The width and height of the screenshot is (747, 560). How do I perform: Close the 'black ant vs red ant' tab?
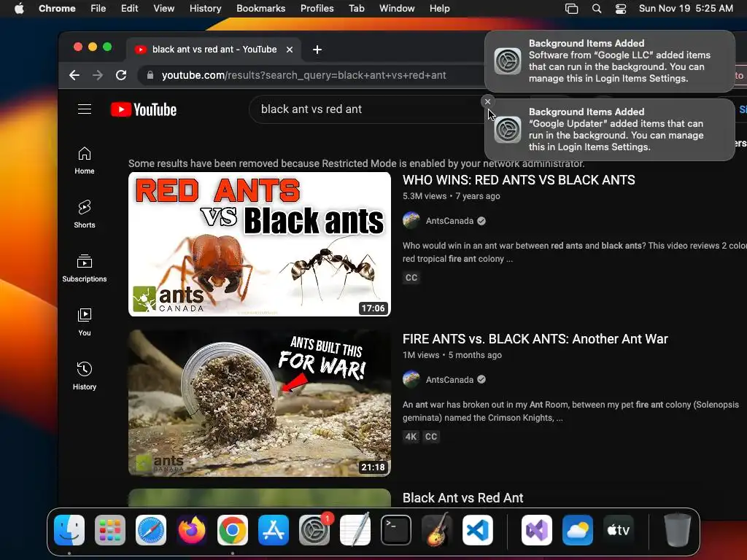(290, 50)
